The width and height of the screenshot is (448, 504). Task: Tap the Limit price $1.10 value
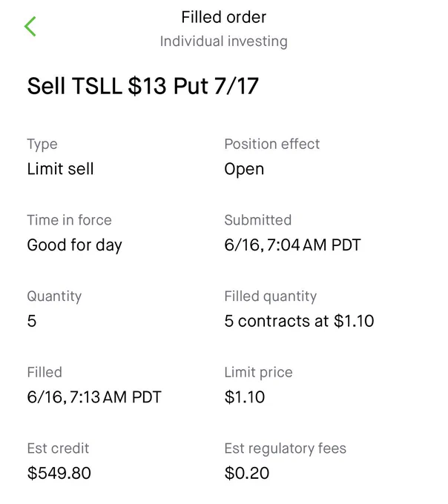(245, 397)
